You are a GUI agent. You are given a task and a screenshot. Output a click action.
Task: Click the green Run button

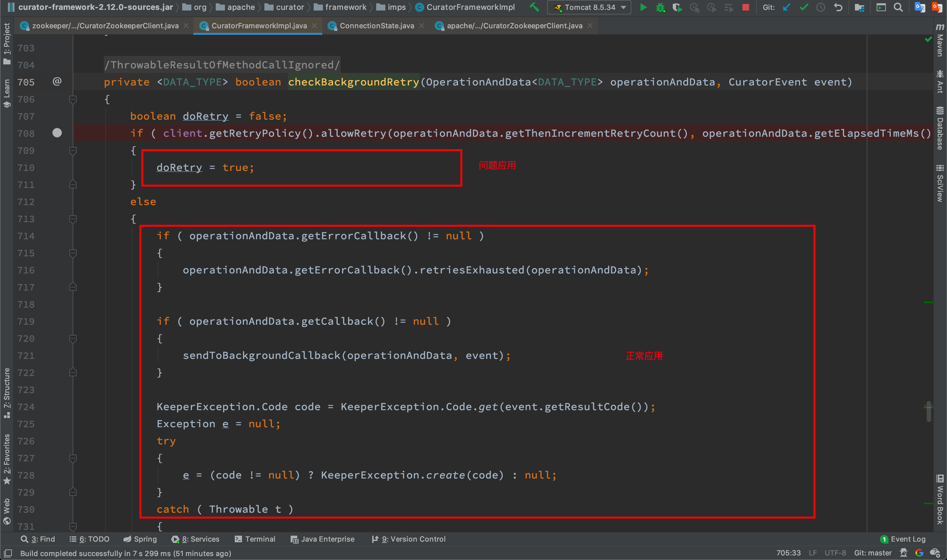click(643, 7)
